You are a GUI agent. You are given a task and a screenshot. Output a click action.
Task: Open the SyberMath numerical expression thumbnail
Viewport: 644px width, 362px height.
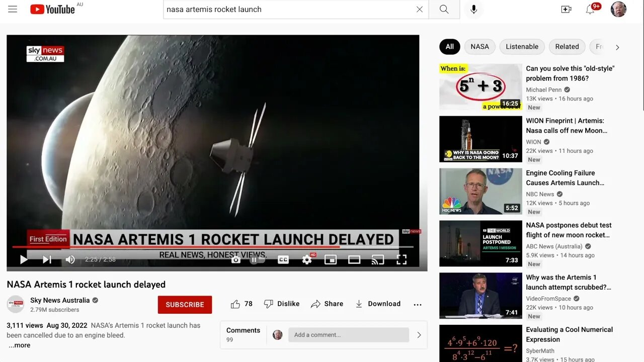(x=480, y=344)
